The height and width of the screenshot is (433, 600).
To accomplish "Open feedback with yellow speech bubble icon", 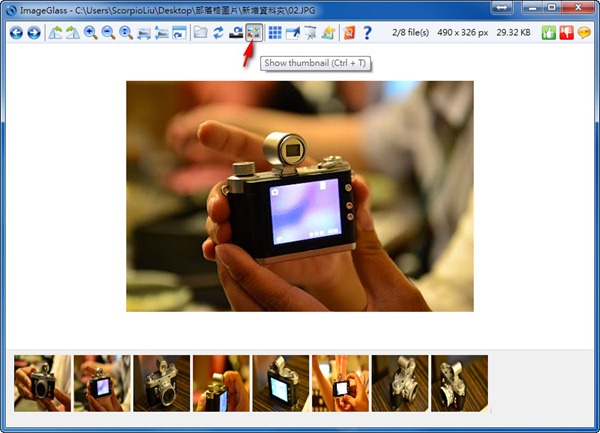I will (x=584, y=33).
